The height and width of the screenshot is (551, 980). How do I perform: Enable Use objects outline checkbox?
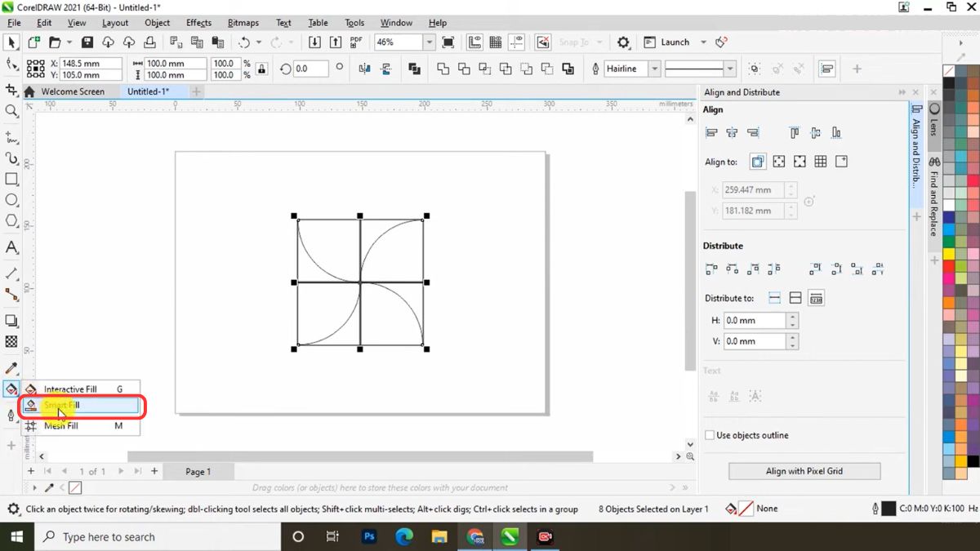710,435
